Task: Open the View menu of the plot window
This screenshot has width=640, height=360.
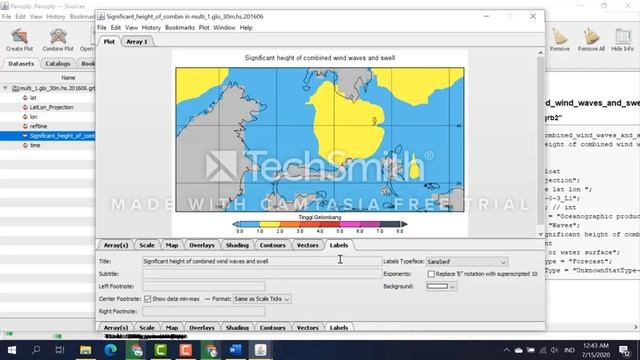Action: [131, 28]
